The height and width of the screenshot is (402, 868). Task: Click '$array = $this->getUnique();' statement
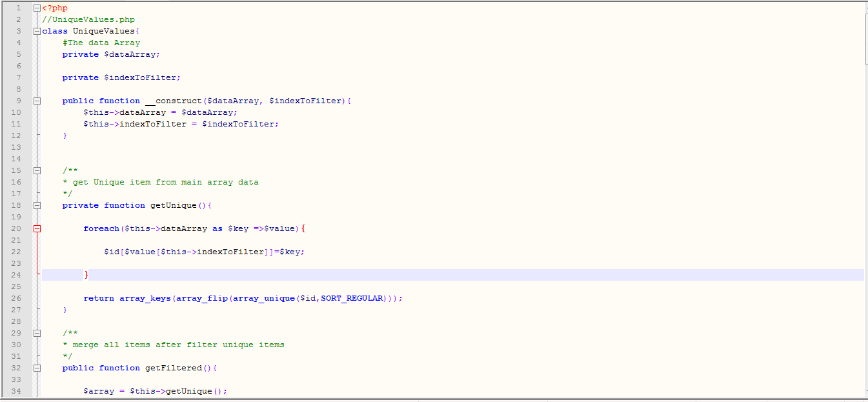point(156,391)
